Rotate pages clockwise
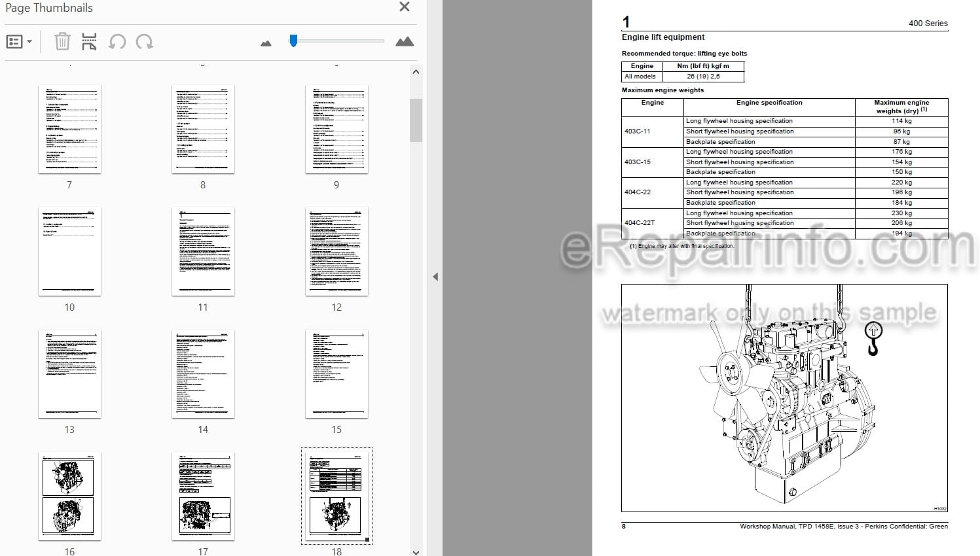Screen dimensions: 980x556 [145, 42]
